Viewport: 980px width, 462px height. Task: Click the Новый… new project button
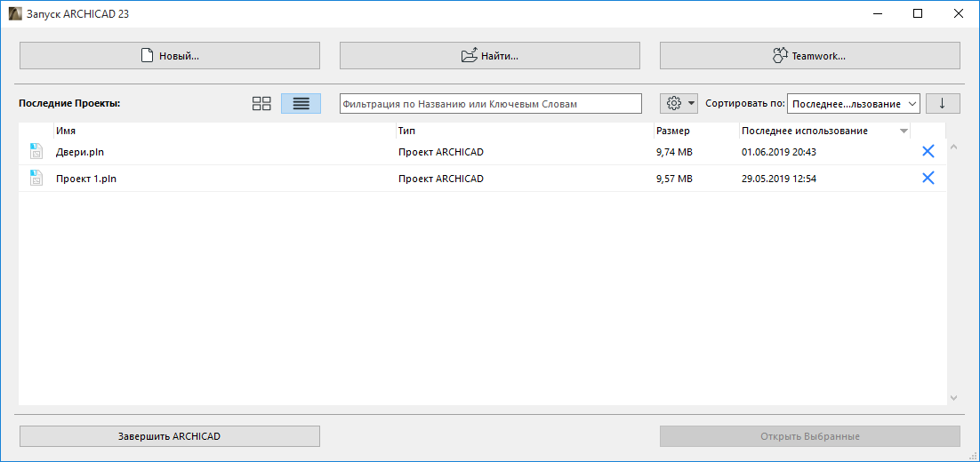[169, 56]
